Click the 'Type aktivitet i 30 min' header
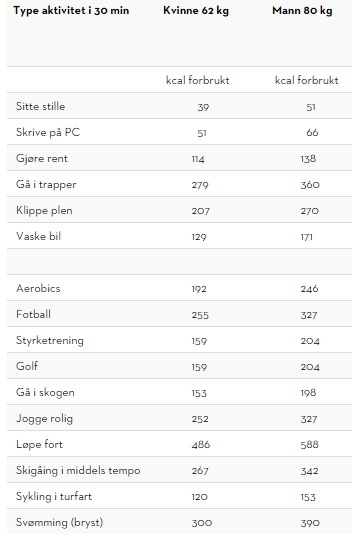This screenshot has width=361, height=544. tap(71, 11)
